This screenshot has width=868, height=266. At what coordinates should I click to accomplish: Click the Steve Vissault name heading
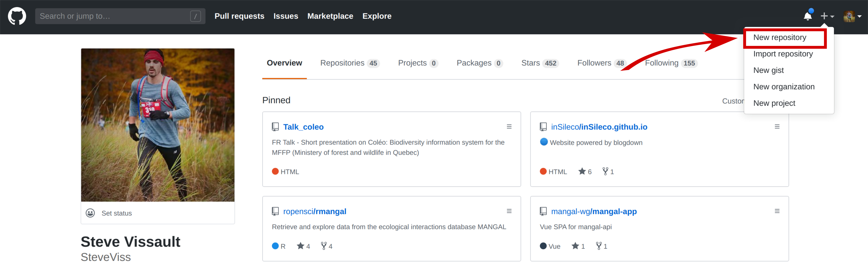coord(130,242)
